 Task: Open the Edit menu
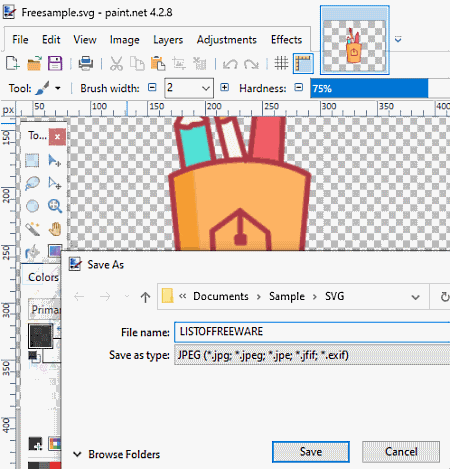[51, 40]
